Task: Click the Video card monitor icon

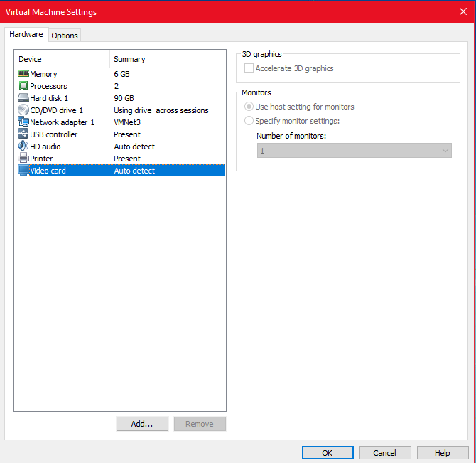Action: [x=23, y=171]
